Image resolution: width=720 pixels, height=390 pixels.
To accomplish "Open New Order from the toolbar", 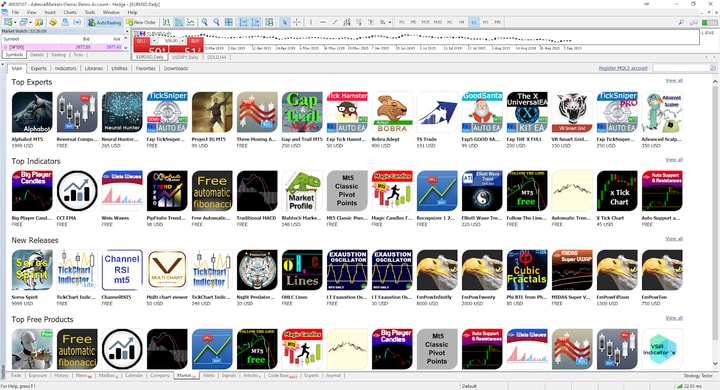I will click(141, 22).
